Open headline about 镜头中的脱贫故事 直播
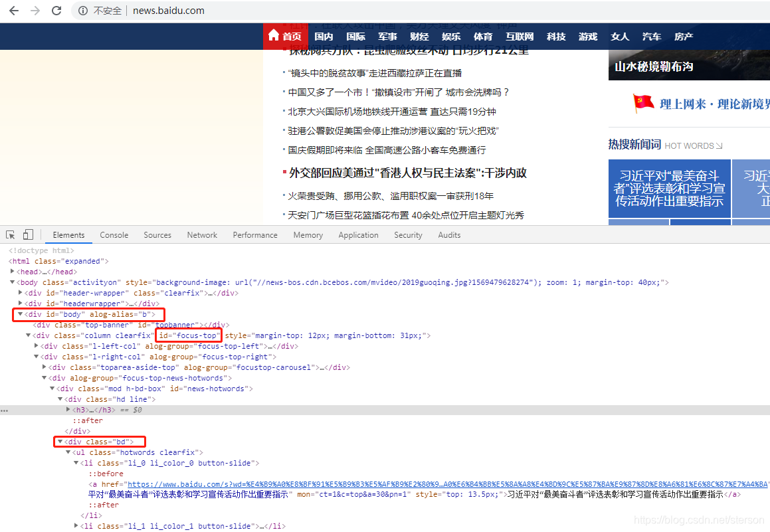This screenshot has width=770, height=532. pyautogui.click(x=375, y=73)
